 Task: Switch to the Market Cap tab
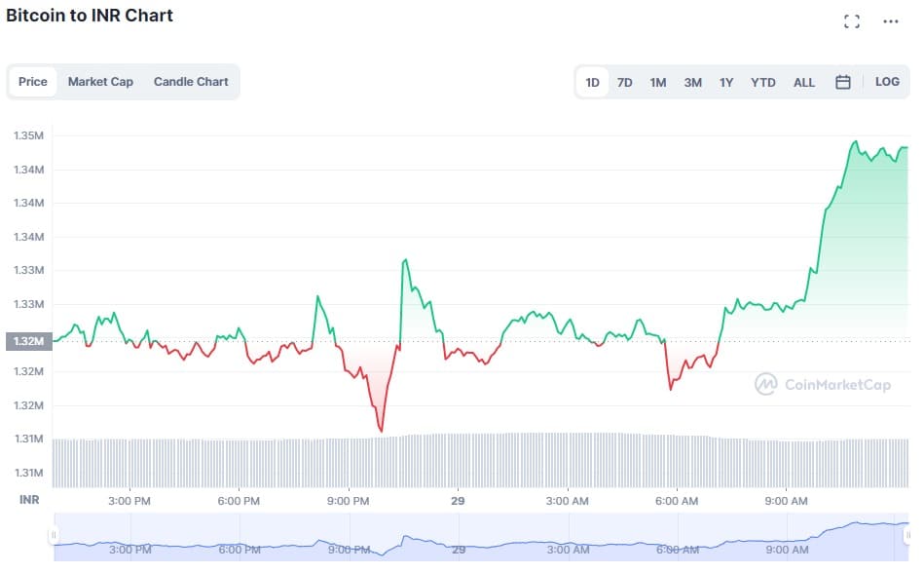pyautogui.click(x=100, y=82)
